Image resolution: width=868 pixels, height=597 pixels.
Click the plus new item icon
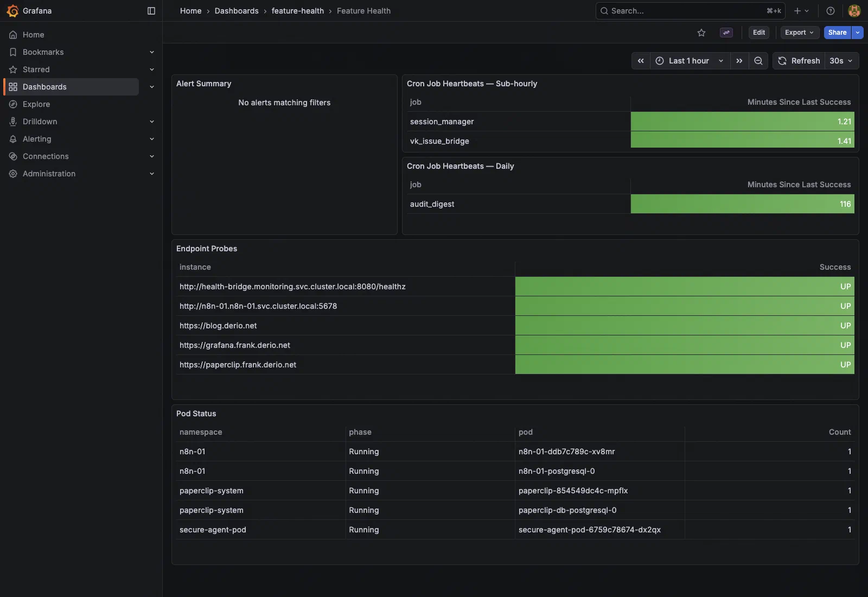pyautogui.click(x=797, y=11)
